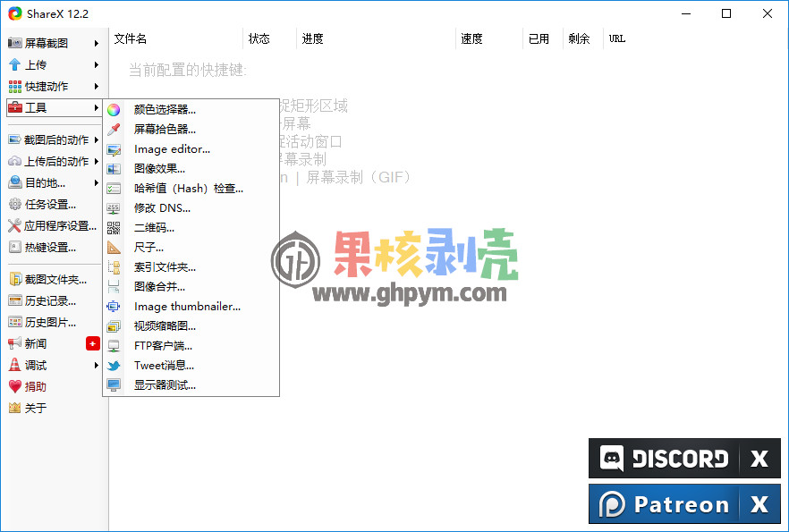Click the 状态 column header

click(x=270, y=38)
